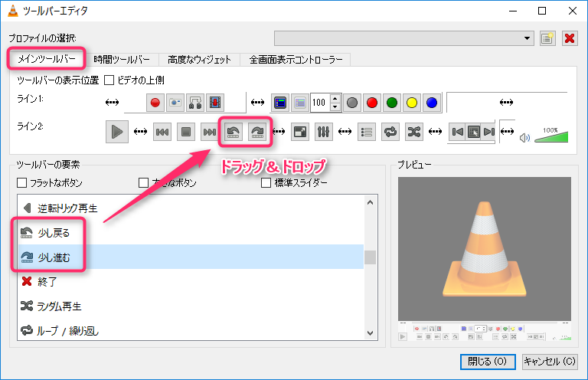Open the profile selection dropdown
Image resolution: width=588 pixels, height=380 pixels.
click(528, 38)
